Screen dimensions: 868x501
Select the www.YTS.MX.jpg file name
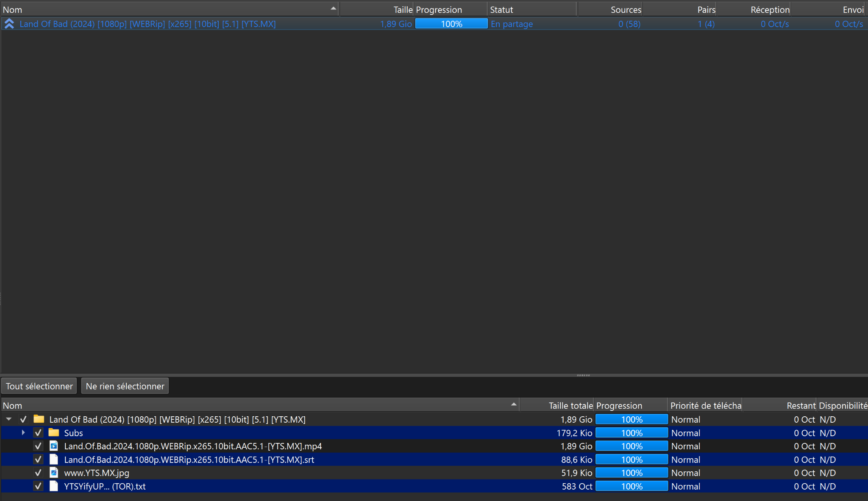point(97,473)
